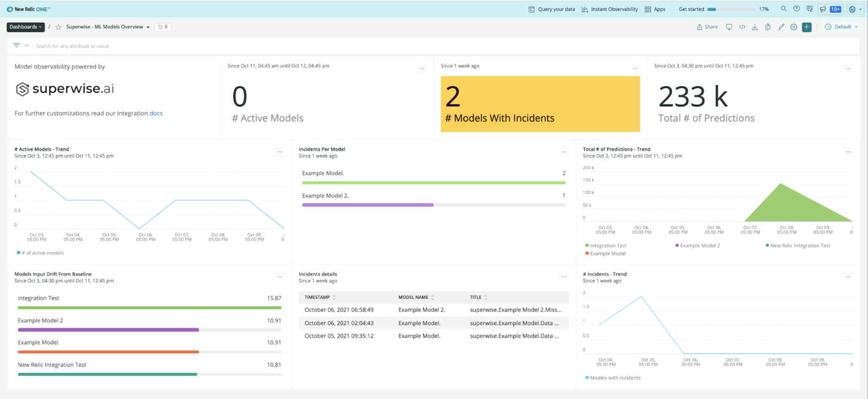Image resolution: width=868 pixels, height=399 pixels.
Task: Sort the table by TIMESTAMP column
Action: pyautogui.click(x=320, y=297)
